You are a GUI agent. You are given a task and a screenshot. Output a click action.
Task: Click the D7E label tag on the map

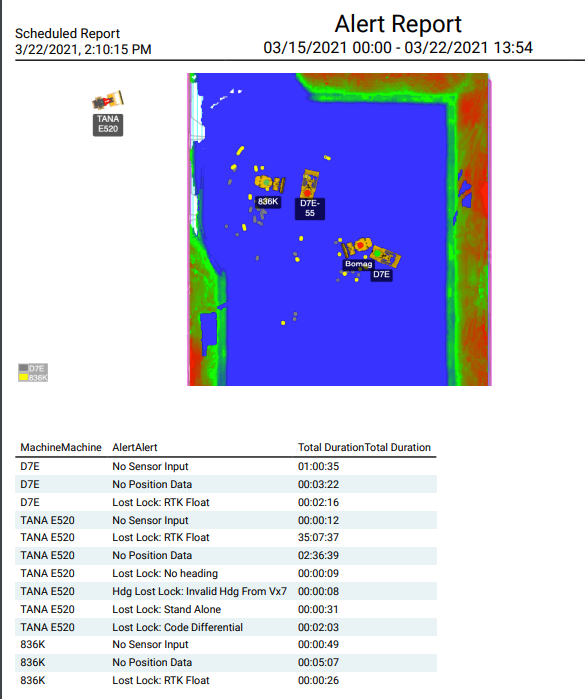tap(381, 274)
